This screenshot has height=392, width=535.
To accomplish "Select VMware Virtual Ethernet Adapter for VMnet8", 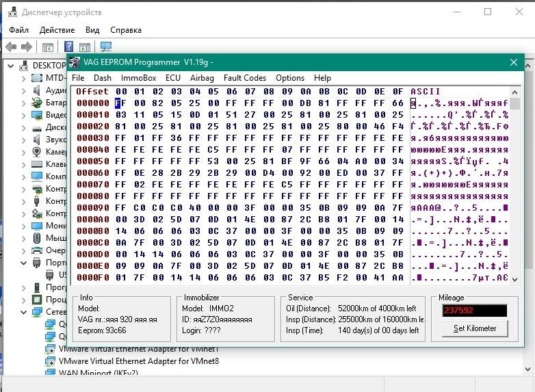I will coord(138,361).
